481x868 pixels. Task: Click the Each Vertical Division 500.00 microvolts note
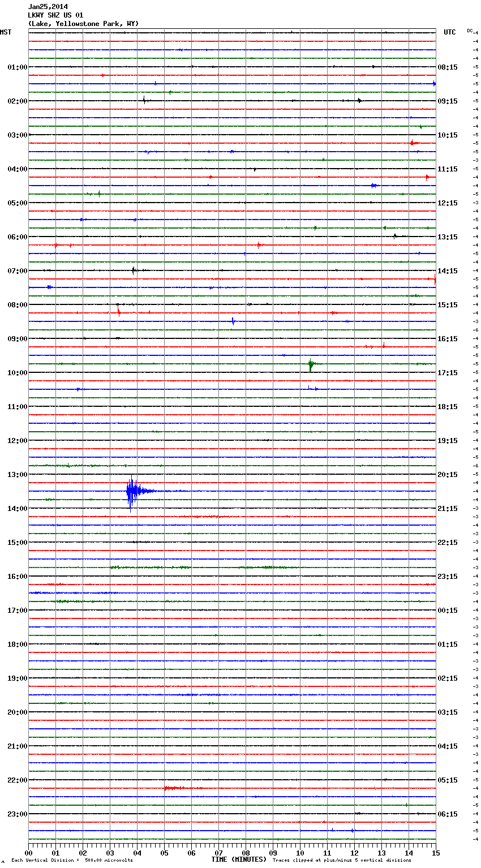pyautogui.click(x=72, y=860)
